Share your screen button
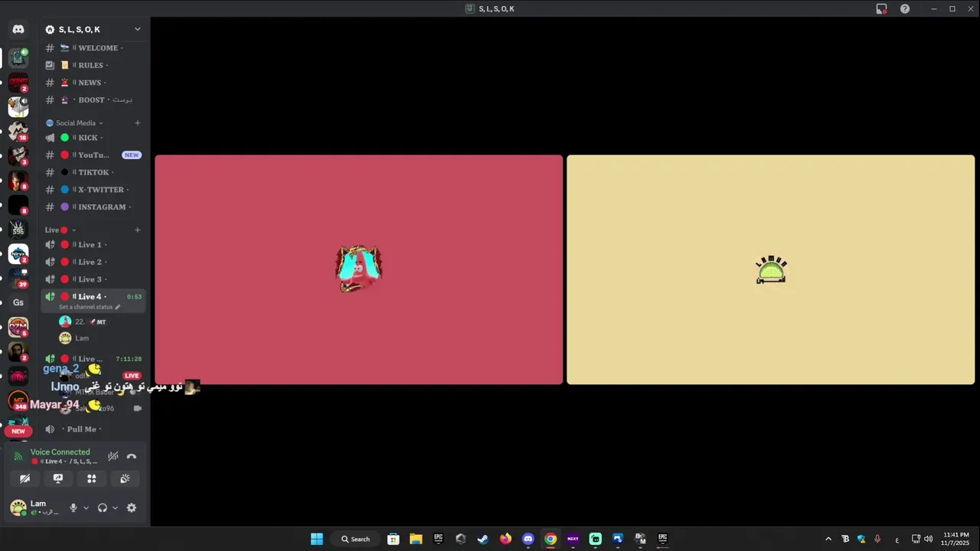This screenshot has width=980, height=551. pos(58,478)
